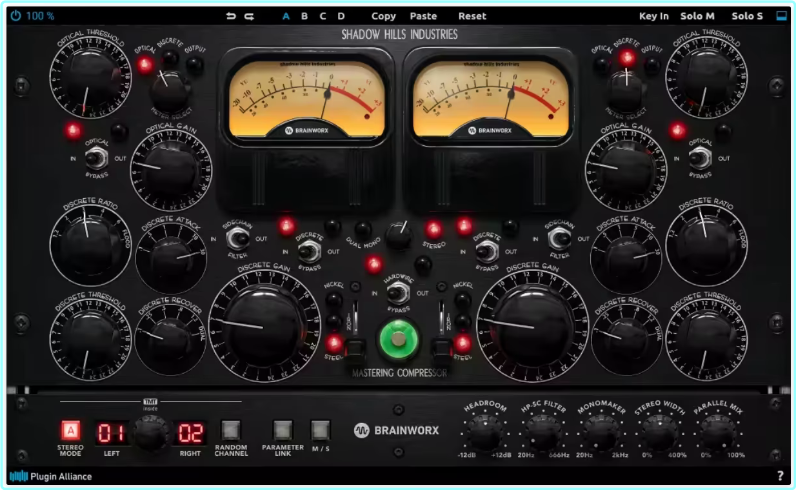Image resolution: width=796 pixels, height=490 pixels.
Task: Click the left Discrete Threshold knob
Action: tap(90, 339)
